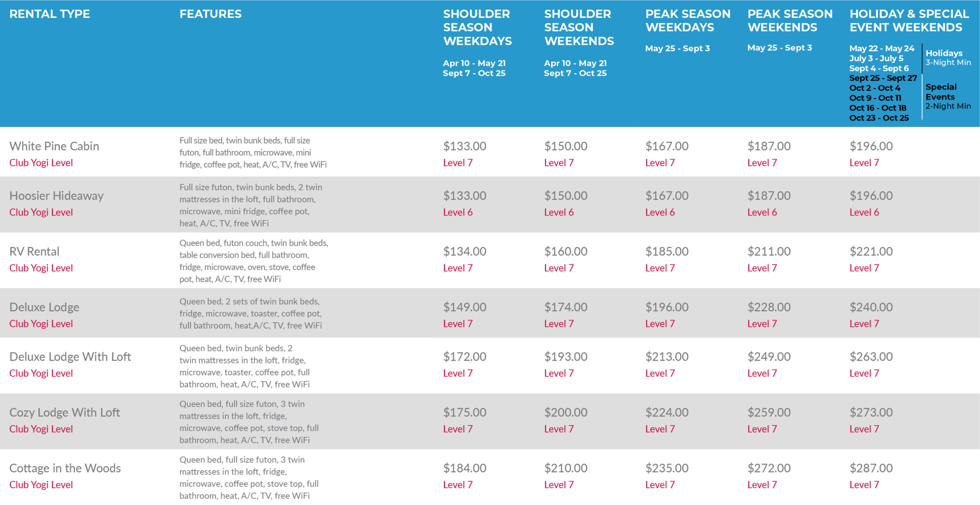
Task: Click the $134.00 RV Rental weekday price
Action: tap(464, 251)
